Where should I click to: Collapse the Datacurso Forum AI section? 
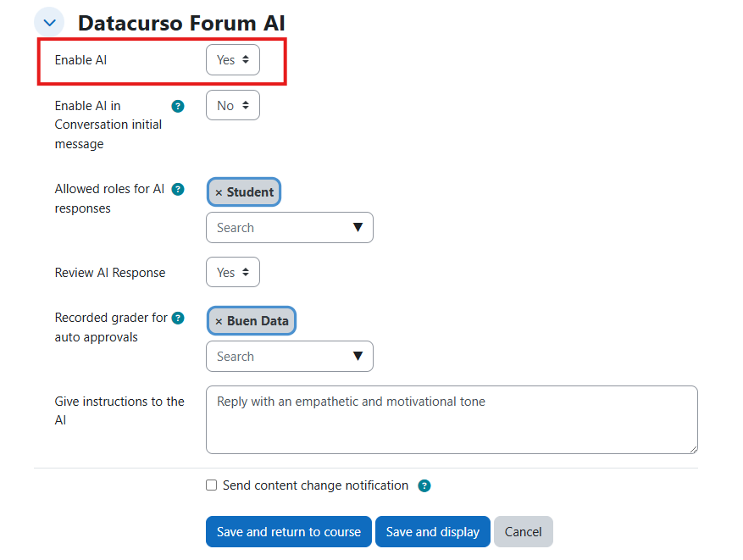[x=48, y=22]
